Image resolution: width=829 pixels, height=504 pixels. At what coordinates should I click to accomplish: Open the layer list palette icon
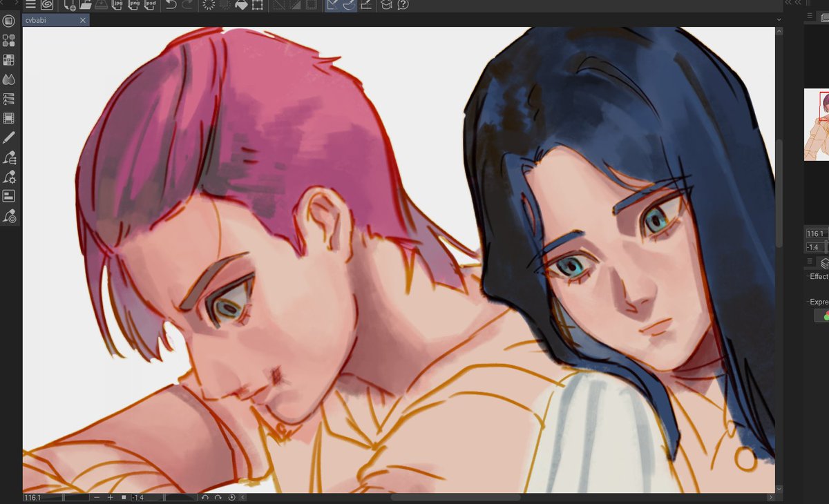pos(8,99)
